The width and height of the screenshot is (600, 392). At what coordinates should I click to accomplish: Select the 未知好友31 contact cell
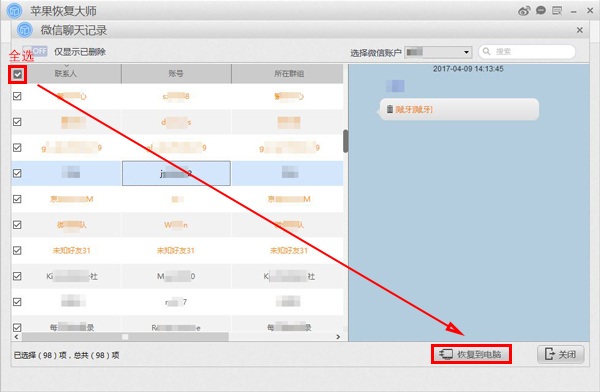(72, 251)
